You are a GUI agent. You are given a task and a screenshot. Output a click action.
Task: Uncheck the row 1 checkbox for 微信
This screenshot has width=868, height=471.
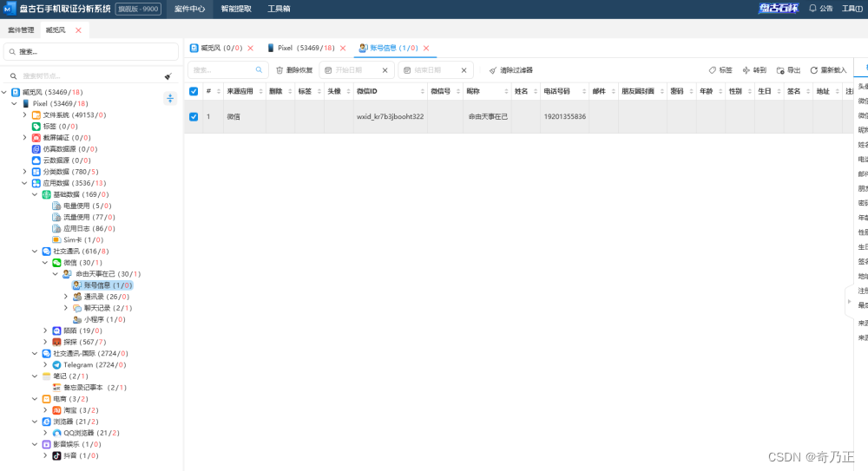[194, 117]
